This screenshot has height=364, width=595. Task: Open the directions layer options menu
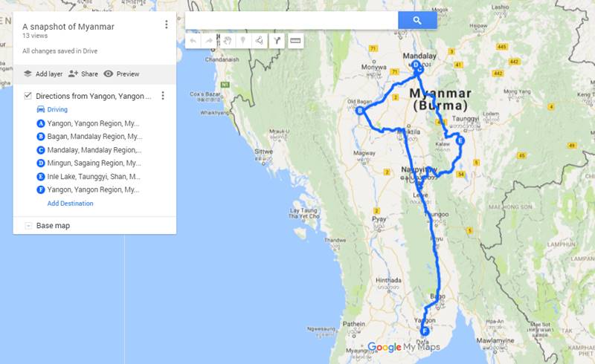[x=163, y=96]
